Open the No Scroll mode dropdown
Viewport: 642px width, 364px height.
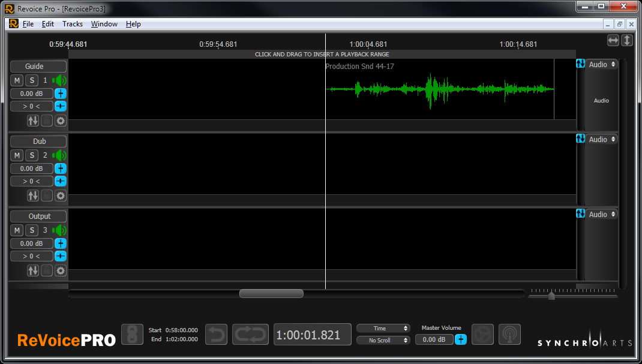point(383,340)
